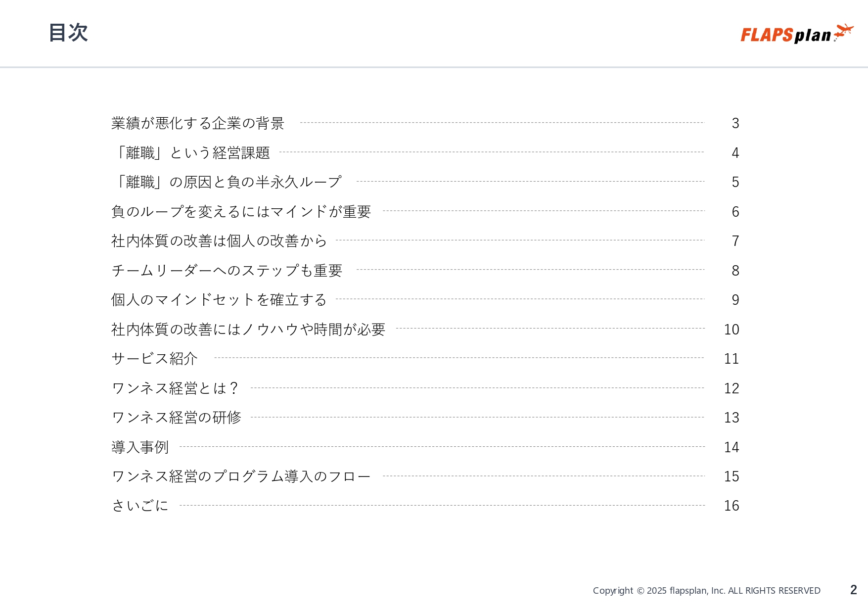
Task: Click the ワンネス経営の研修 entry
Action: [177, 418]
